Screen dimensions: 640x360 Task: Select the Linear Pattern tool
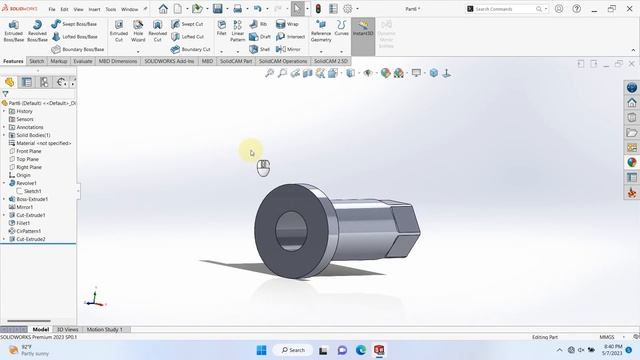238,31
